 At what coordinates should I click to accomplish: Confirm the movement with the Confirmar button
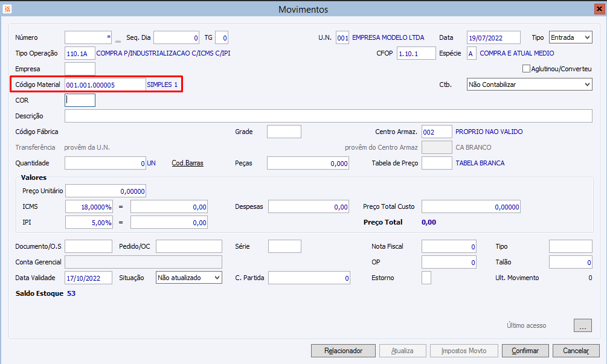pyautogui.click(x=525, y=351)
